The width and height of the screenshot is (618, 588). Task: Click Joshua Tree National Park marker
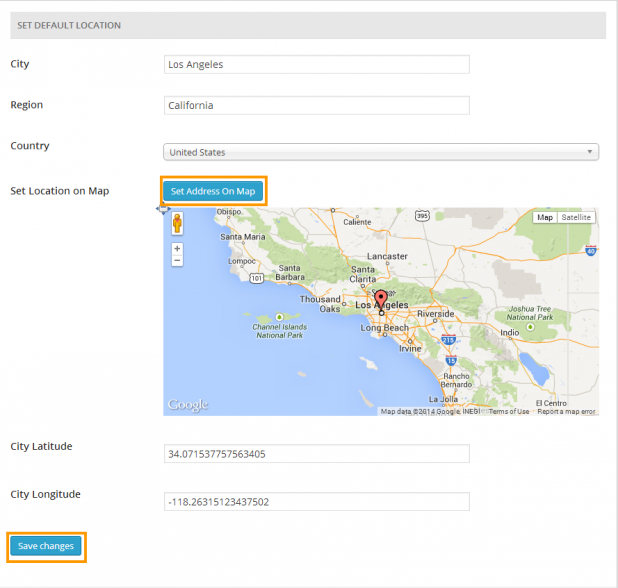tap(531, 327)
